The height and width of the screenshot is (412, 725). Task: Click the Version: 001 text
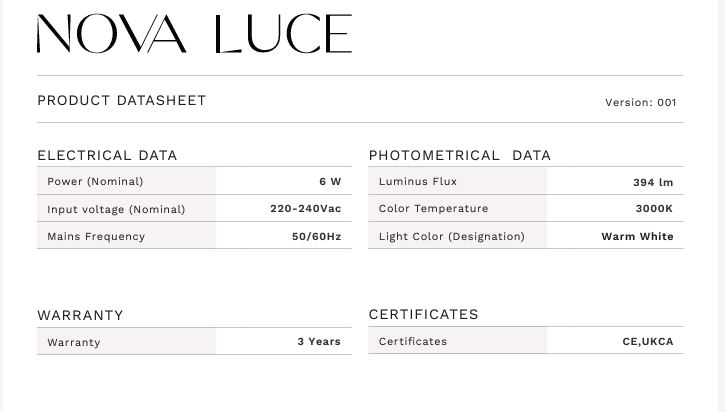(x=640, y=103)
